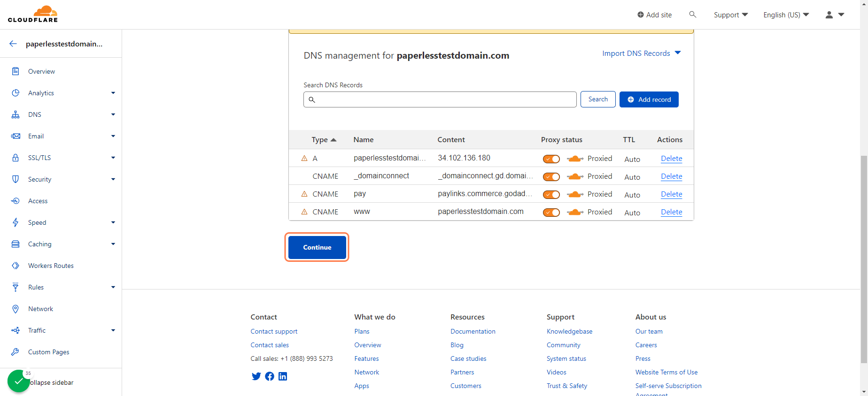This screenshot has height=396, width=868.
Task: Go back using the sidebar arrow icon
Action: coord(13,44)
